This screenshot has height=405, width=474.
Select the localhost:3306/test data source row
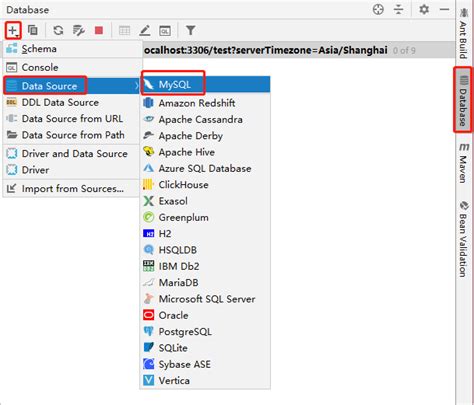pos(298,50)
